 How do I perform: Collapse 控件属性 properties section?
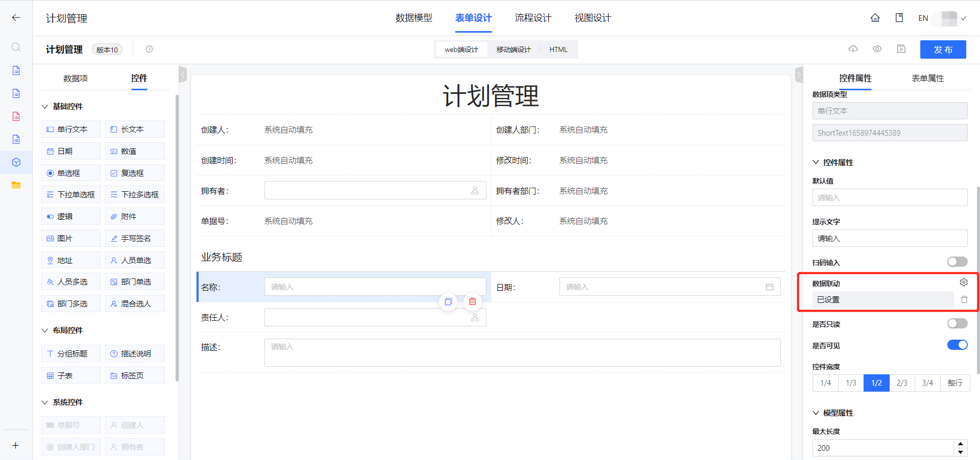[816, 162]
